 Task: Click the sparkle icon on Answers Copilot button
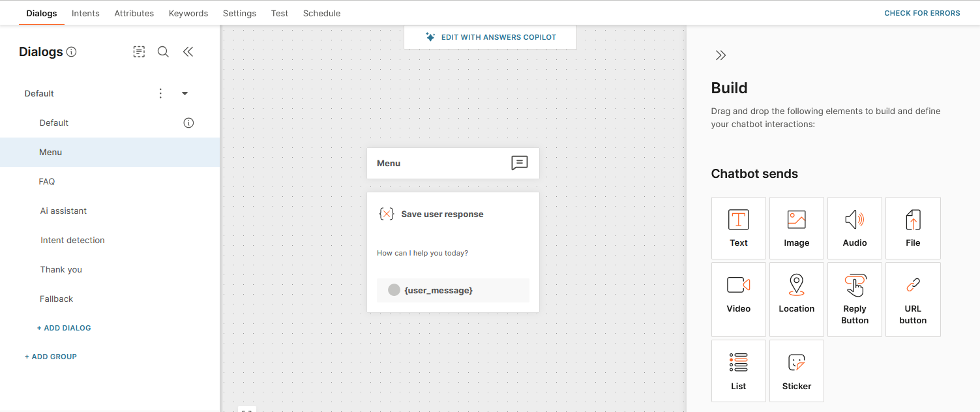[430, 37]
